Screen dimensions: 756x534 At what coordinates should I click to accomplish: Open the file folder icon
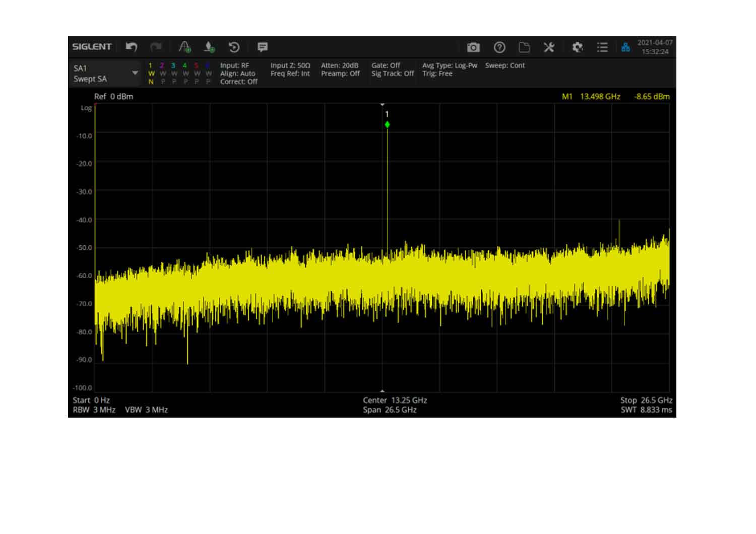[x=524, y=47]
